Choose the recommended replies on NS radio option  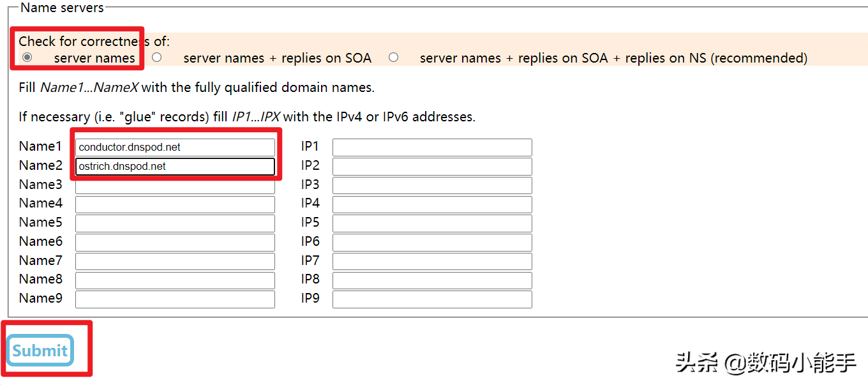tap(393, 57)
